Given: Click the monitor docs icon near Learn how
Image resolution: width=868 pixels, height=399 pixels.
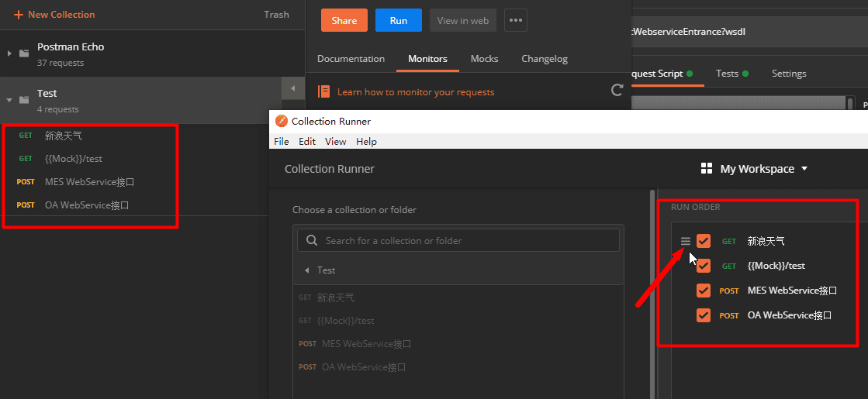Looking at the screenshot, I should [x=324, y=91].
